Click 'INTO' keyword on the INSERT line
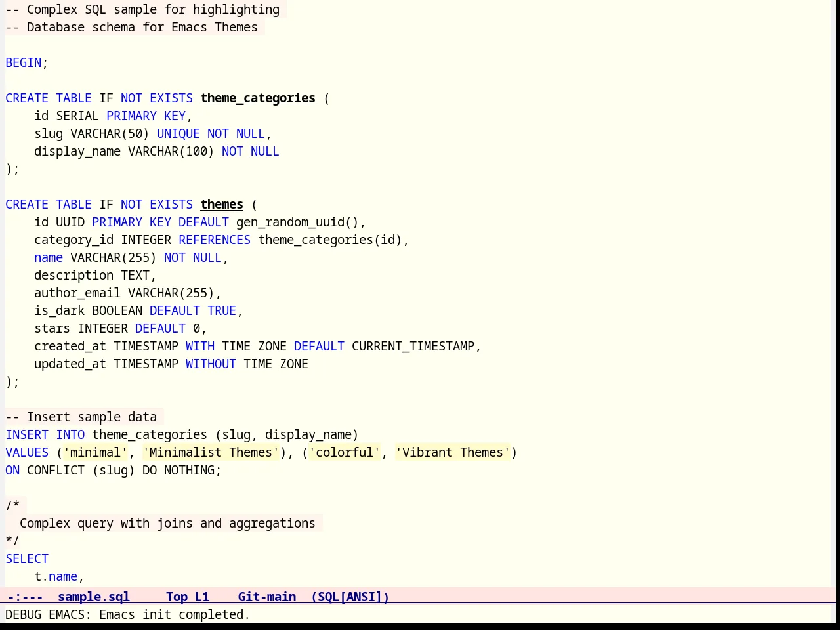This screenshot has height=630, width=840. pyautogui.click(x=70, y=434)
